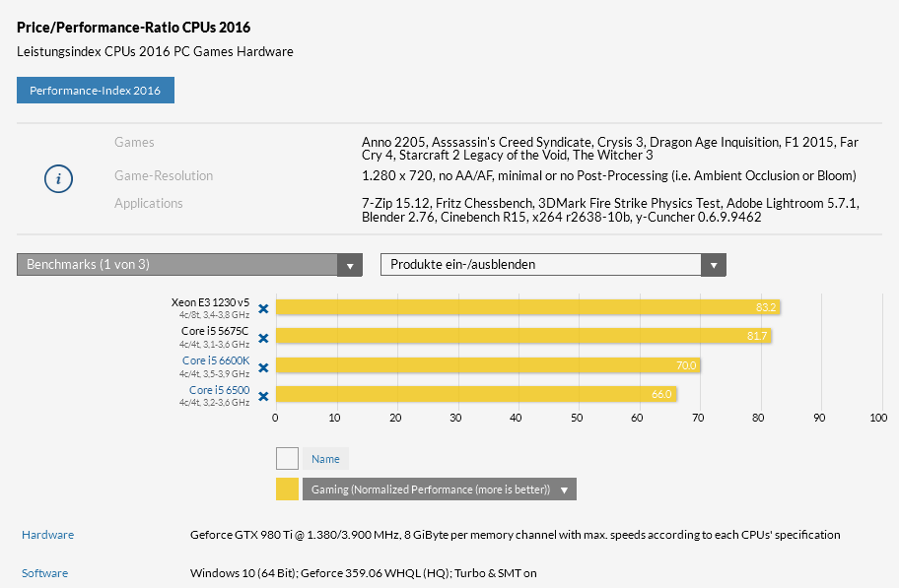Viewport: 899px width, 588px height.
Task: Follow the Hardware link
Action: click(47, 535)
